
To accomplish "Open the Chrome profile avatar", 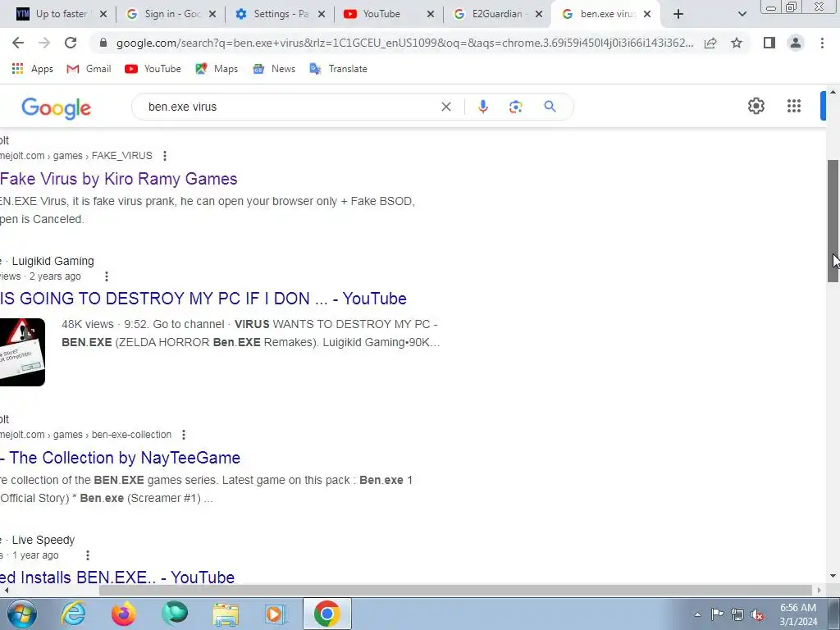I will (796, 43).
